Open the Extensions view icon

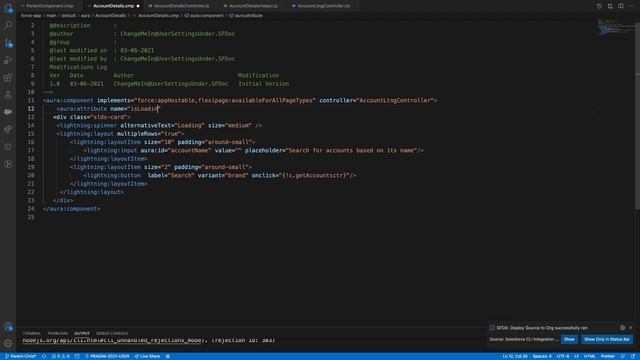click(8, 77)
